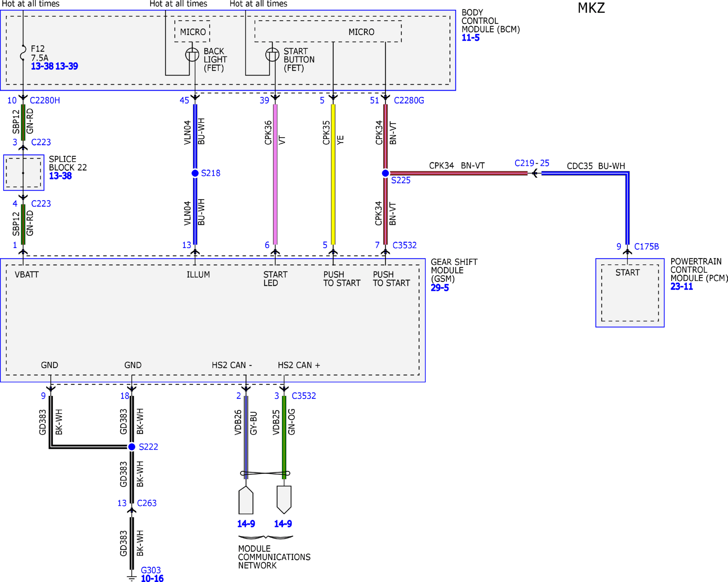Screen dimensions: 728x582
Task: Click the F12 fuse symbol
Action: [23, 52]
